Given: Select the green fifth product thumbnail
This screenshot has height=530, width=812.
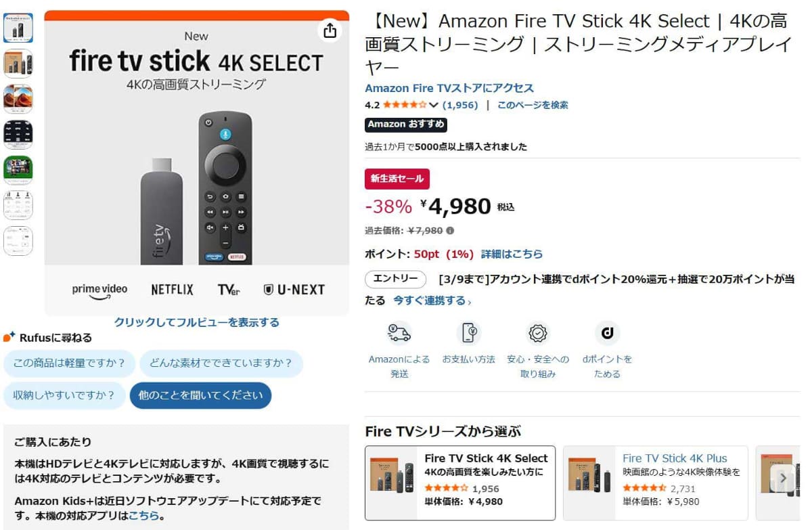Looking at the screenshot, I should click(18, 170).
